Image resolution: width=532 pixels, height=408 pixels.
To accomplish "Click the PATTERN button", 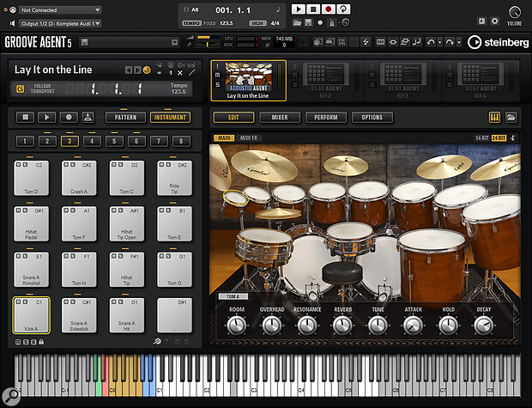I will point(126,117).
